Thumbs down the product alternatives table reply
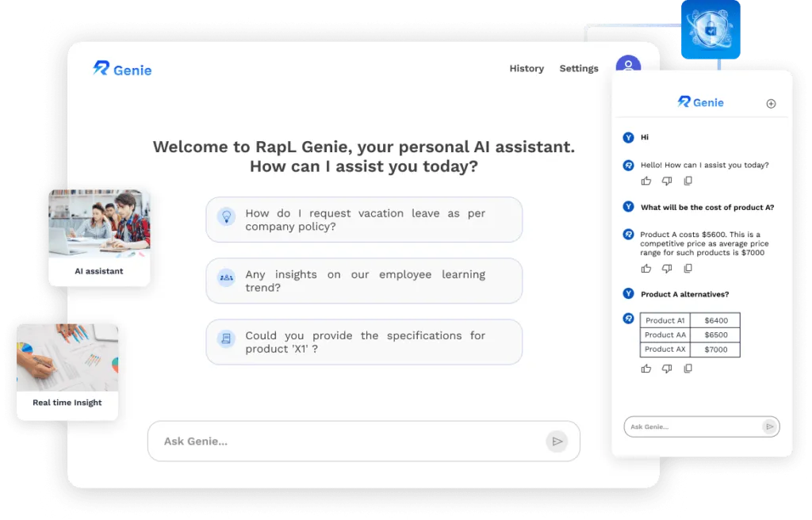The width and height of the screenshot is (812, 520). 667,369
